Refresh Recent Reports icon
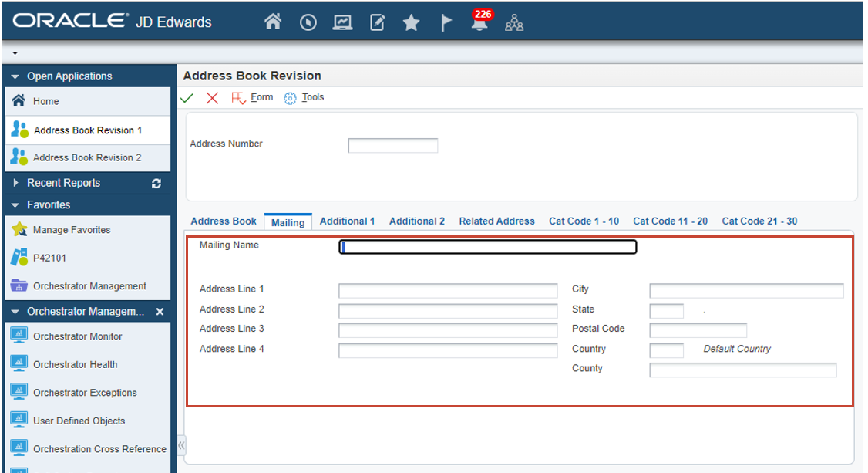This screenshot has height=473, width=868. (x=156, y=184)
